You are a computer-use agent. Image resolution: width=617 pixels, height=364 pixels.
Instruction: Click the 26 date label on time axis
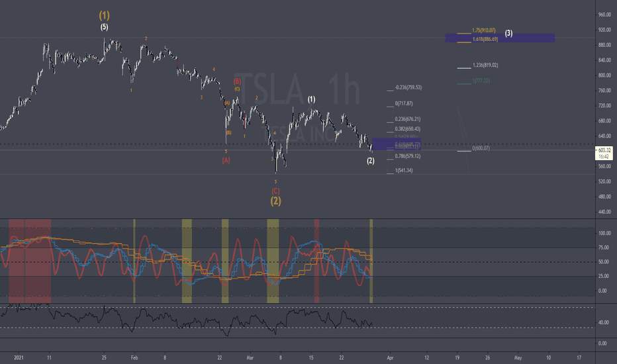click(487, 357)
